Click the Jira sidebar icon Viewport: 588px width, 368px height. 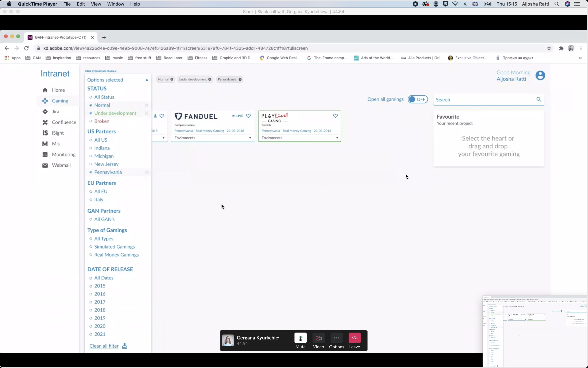tap(45, 111)
